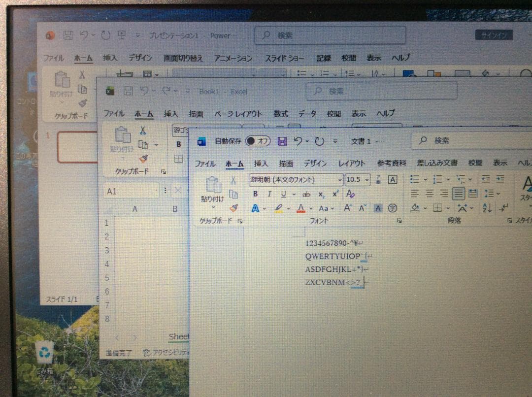532x397 pixels.
Task: Click Word 検索 search box
Action: pos(471,140)
